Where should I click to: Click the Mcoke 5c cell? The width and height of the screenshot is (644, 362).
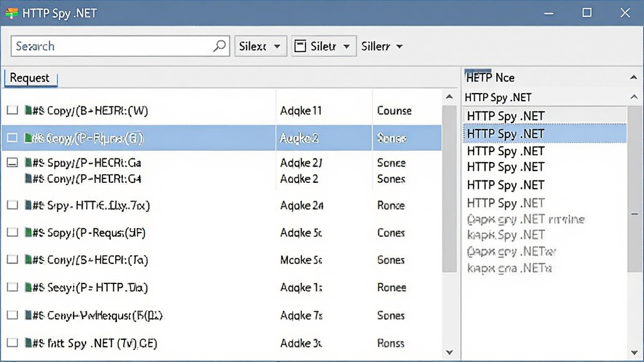click(301, 260)
